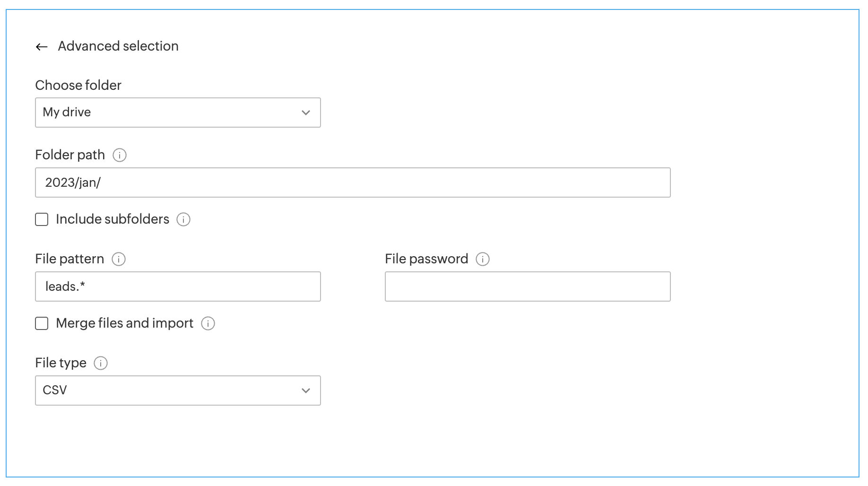Click the Folder path input field
The width and height of the screenshot is (868, 486).
[x=353, y=182]
